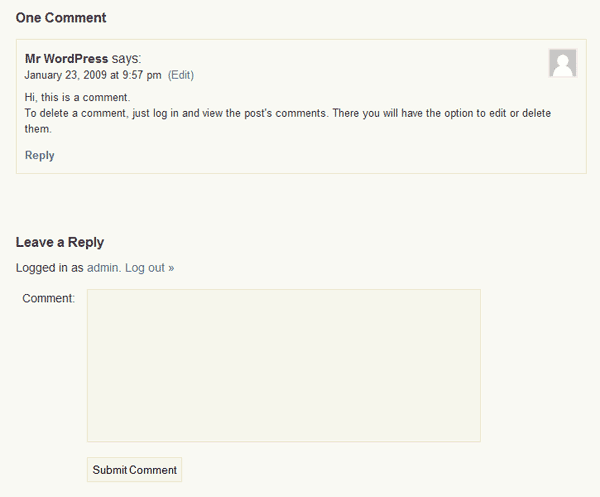The width and height of the screenshot is (600, 497).
Task: Click 'There you will have the option' text
Action: [x=404, y=113]
